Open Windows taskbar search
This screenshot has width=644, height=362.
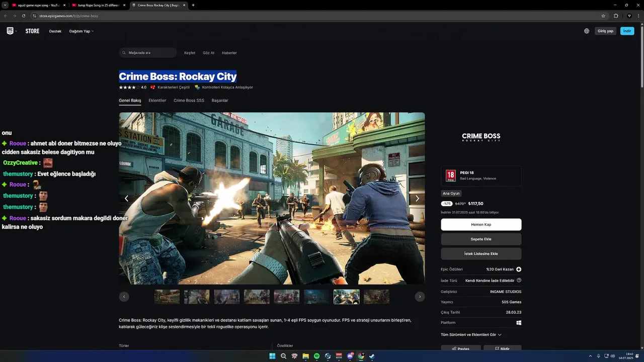(283, 356)
